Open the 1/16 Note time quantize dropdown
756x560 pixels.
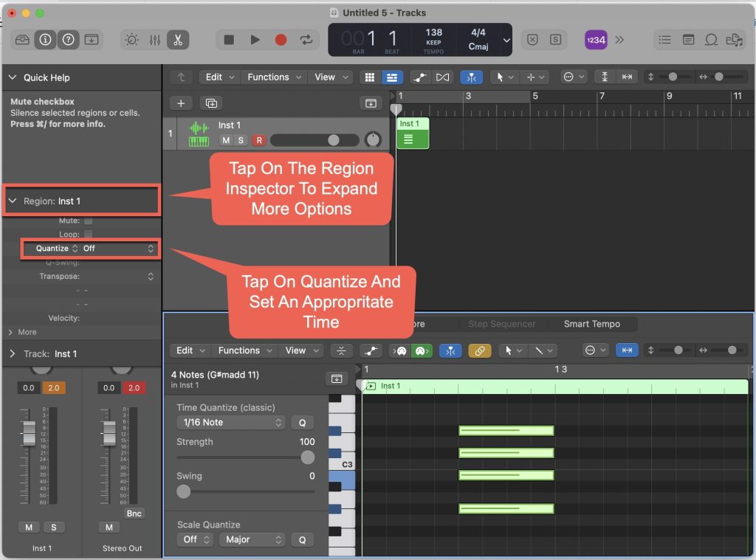click(230, 423)
